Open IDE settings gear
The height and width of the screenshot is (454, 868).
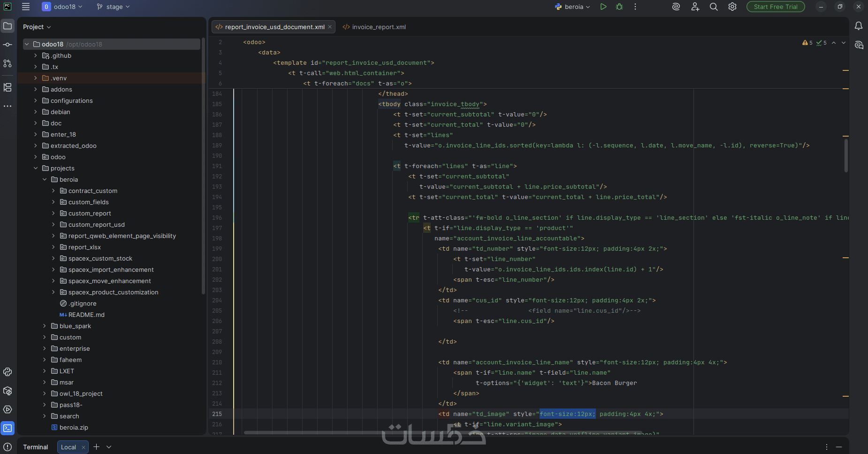pyautogui.click(x=732, y=7)
